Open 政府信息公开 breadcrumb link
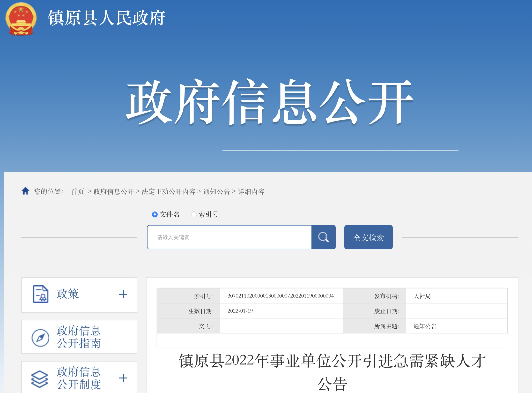Image resolution: width=532 pixels, height=393 pixels. (x=114, y=192)
